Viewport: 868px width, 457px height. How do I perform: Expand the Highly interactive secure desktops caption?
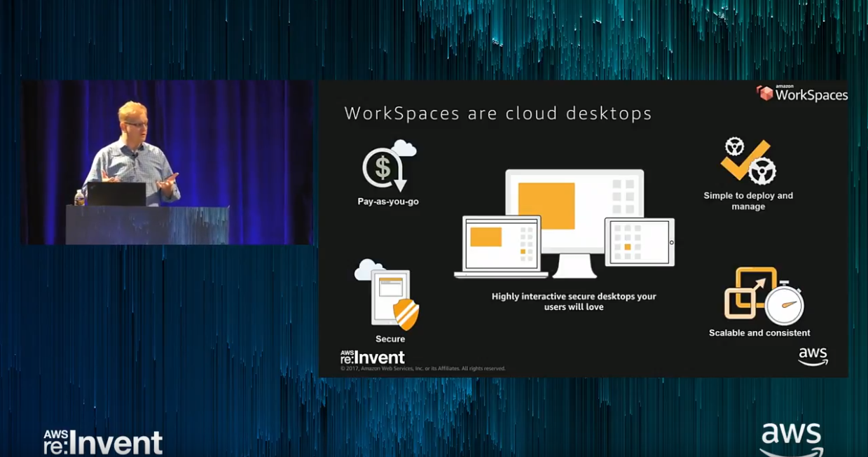click(574, 301)
